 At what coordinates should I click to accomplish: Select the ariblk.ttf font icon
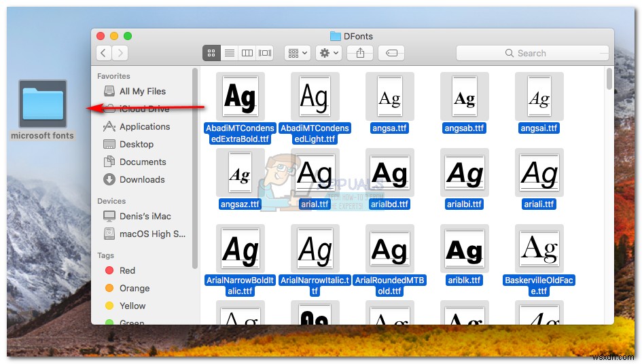[x=464, y=249]
